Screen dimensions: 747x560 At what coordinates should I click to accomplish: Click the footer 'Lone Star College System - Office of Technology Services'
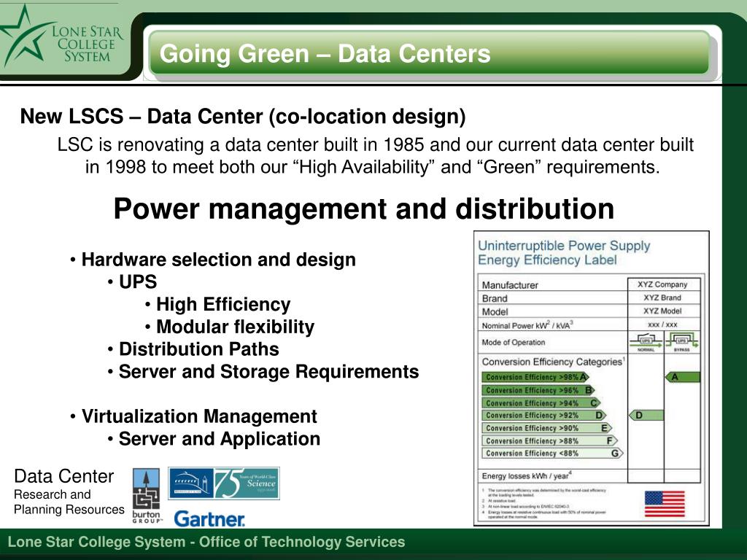tap(206, 542)
